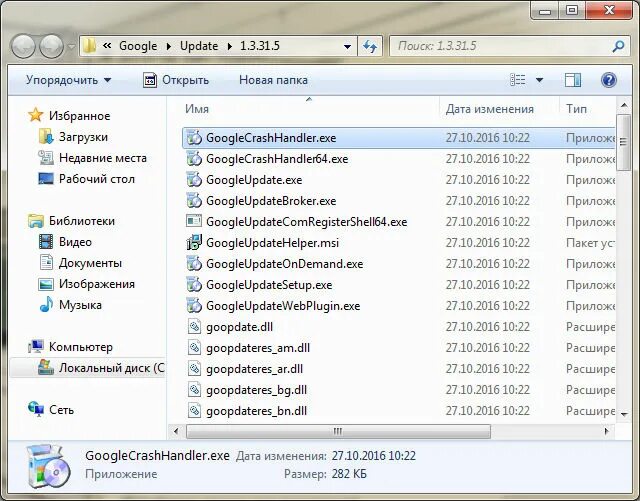The width and height of the screenshot is (640, 501).
Task: Click Пакет уст type cell
Action: click(x=590, y=243)
